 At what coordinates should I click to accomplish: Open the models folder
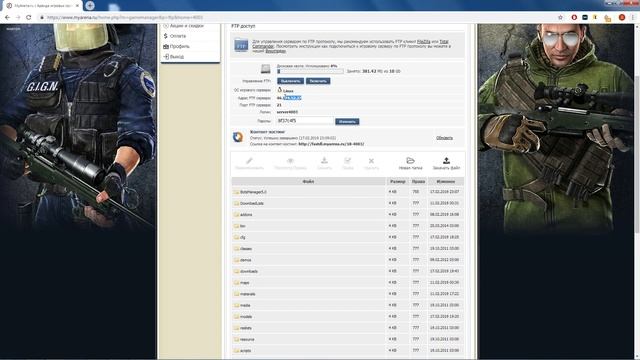tap(246, 317)
